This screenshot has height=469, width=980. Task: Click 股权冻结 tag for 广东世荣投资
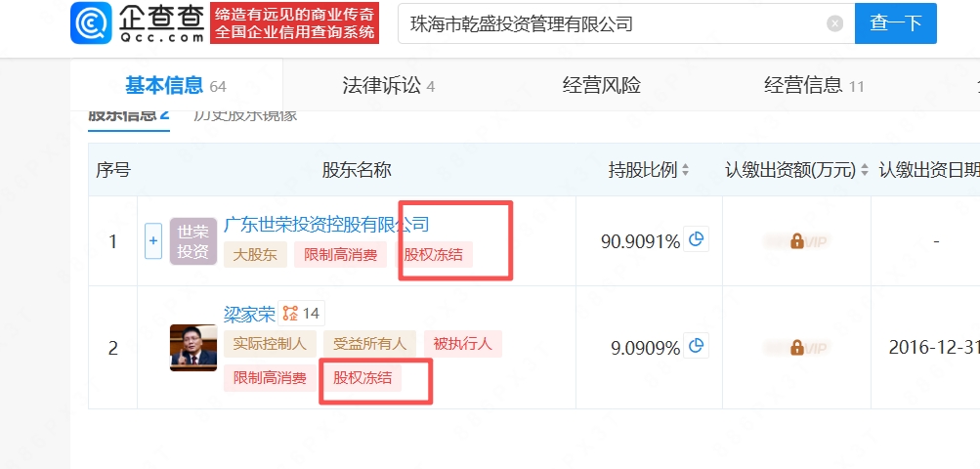[433, 254]
